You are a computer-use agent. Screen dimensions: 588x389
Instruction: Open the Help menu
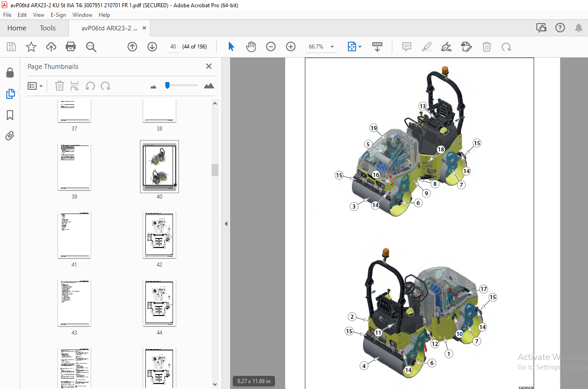(x=104, y=15)
